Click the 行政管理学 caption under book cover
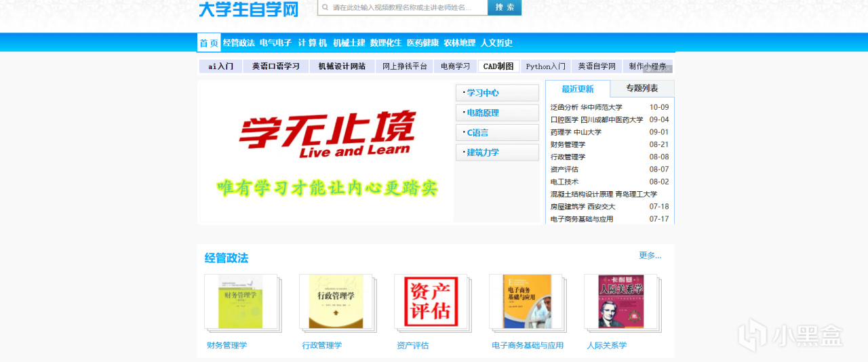868x362 pixels. click(321, 345)
